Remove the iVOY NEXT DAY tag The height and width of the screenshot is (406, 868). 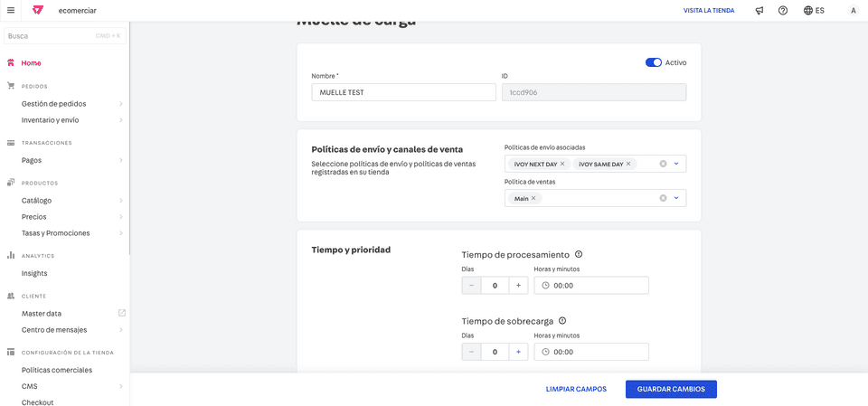click(x=562, y=164)
